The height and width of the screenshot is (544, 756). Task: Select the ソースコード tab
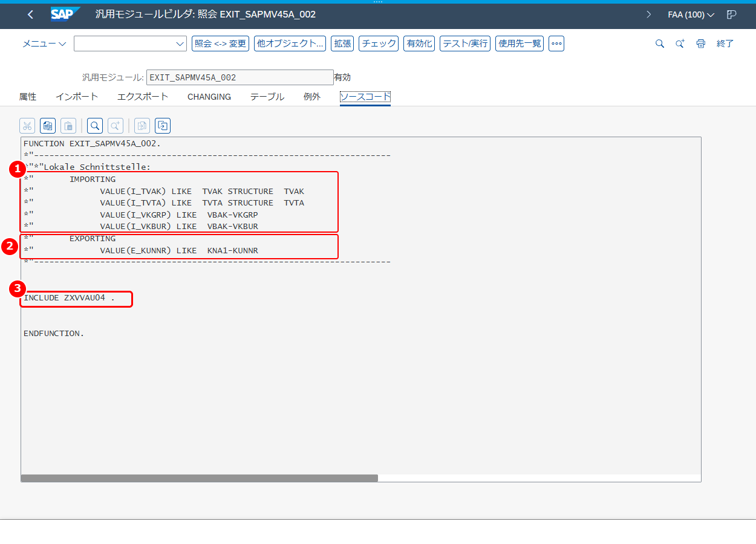tap(365, 97)
